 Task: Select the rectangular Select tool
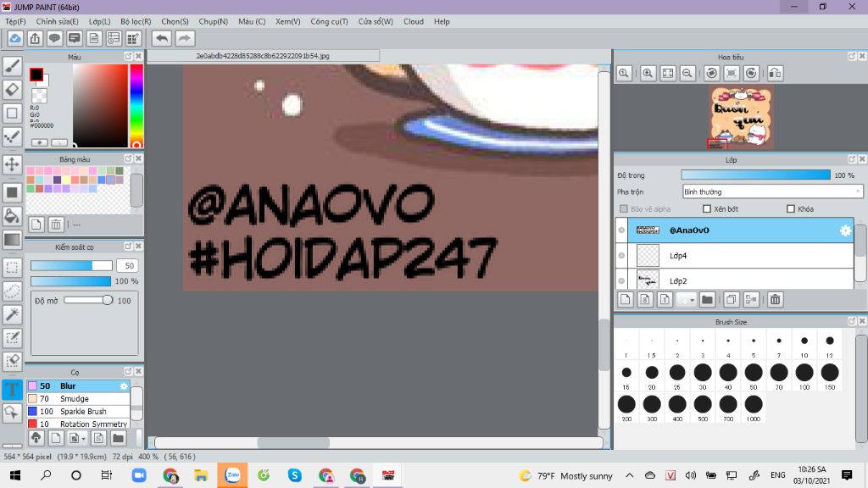12,268
